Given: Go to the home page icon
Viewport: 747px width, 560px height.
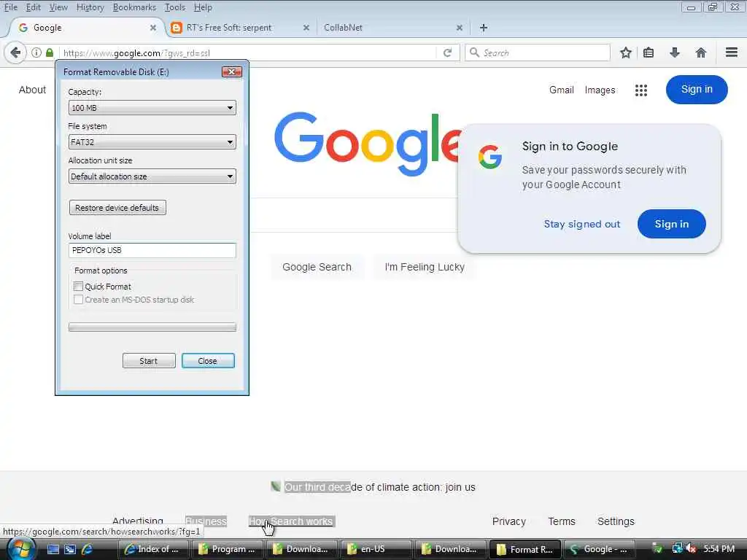Looking at the screenshot, I should [701, 52].
